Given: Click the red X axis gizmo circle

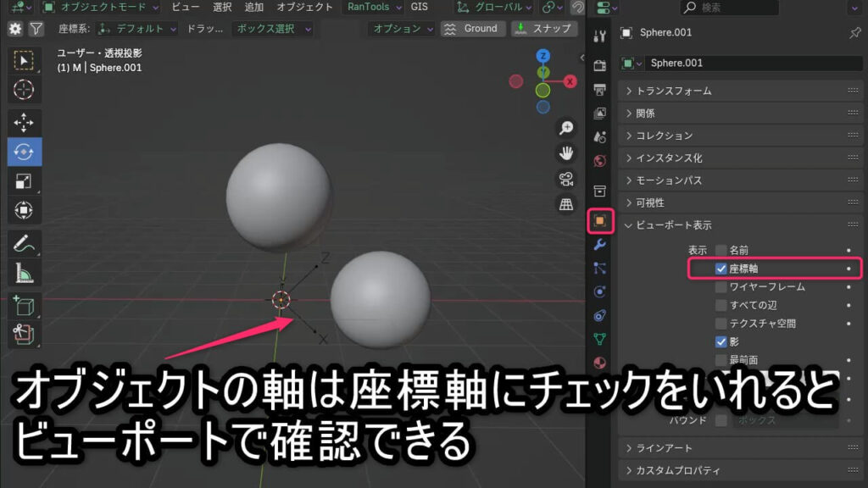Looking at the screenshot, I should pyautogui.click(x=570, y=81).
